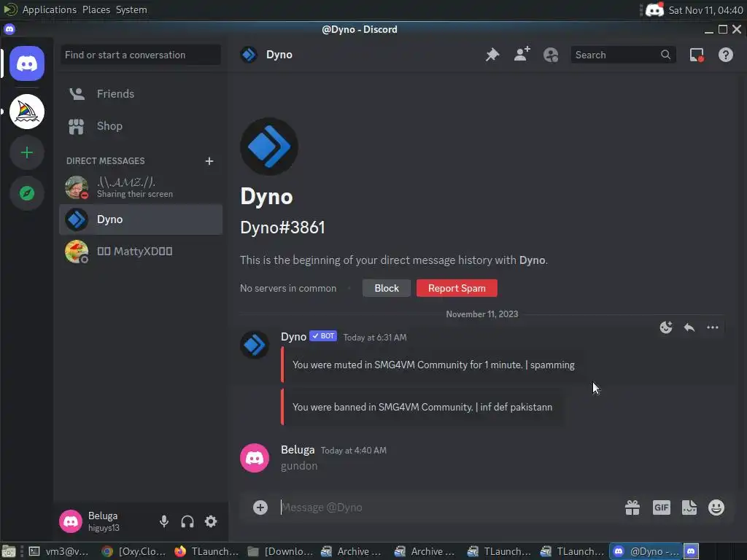Click the clock showing Sat Nov 11
Screen dimensions: 747x560
pos(705,10)
